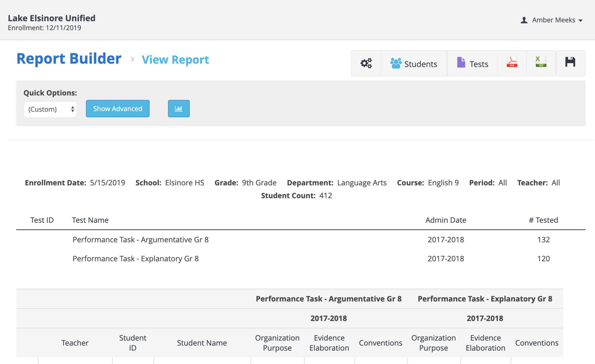Screen dimensions: 595x364
Task: Show chart view with bar graph button
Action: [179, 109]
